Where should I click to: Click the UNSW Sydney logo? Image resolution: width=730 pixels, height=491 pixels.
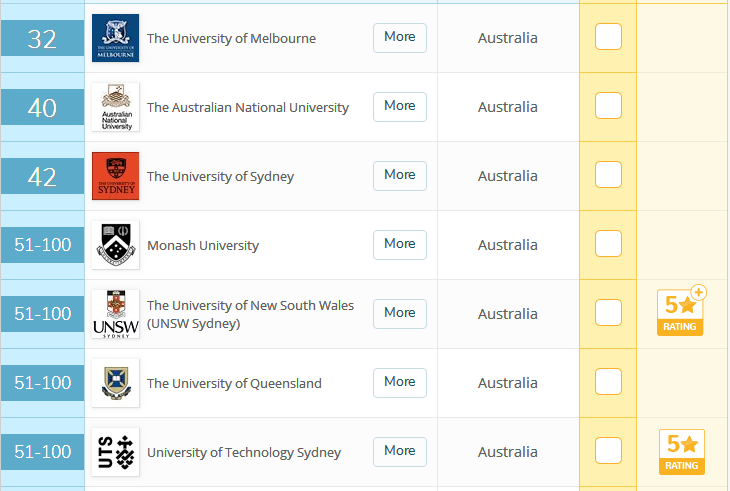point(115,314)
